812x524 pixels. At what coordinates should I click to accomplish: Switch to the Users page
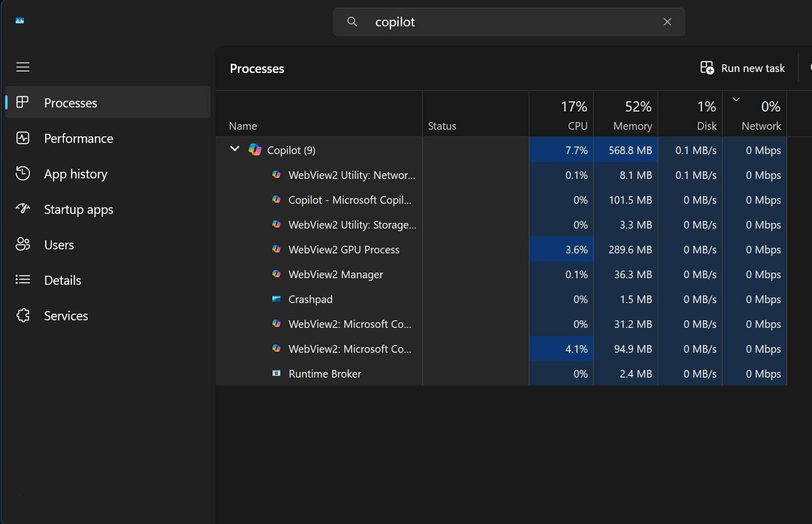[108, 244]
